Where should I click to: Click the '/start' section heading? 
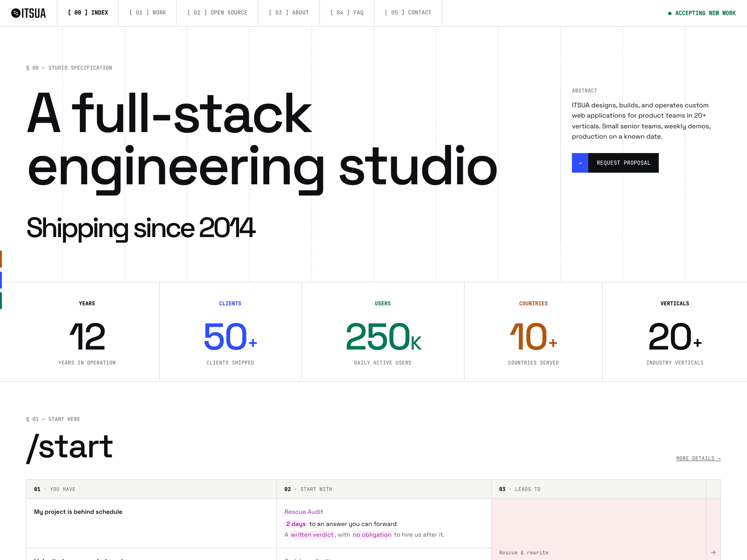70,448
